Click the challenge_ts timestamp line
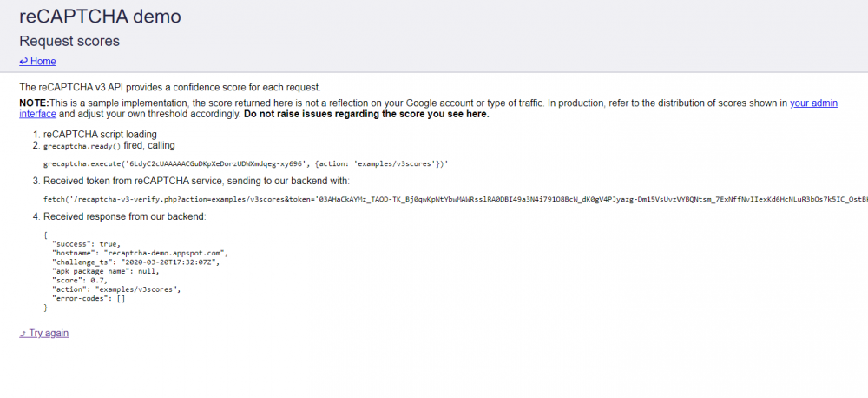The image size is (868, 398). pos(135,262)
